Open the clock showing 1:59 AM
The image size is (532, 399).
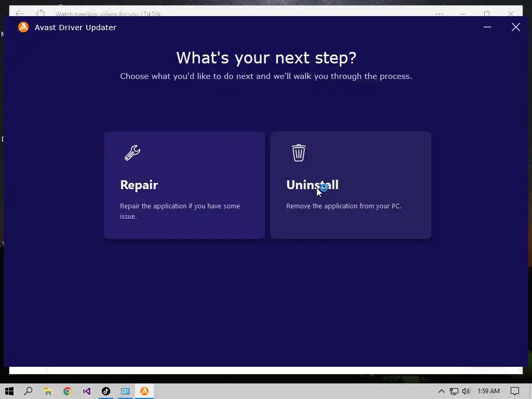tap(488, 391)
